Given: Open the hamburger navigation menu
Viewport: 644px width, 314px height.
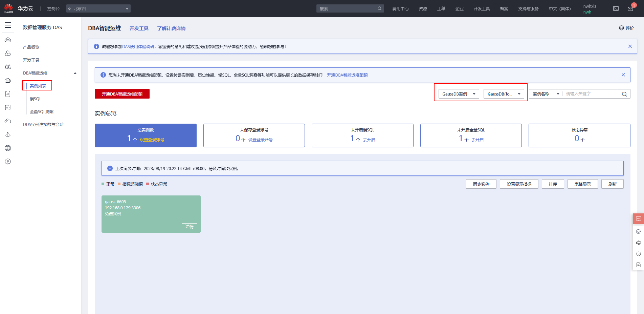Looking at the screenshot, I should pos(8,25).
